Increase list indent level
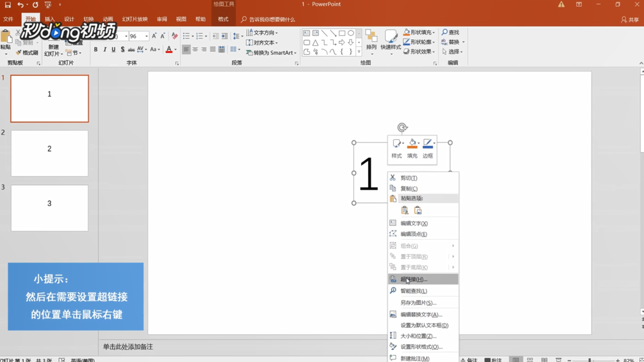The width and height of the screenshot is (644, 362). [x=224, y=36]
